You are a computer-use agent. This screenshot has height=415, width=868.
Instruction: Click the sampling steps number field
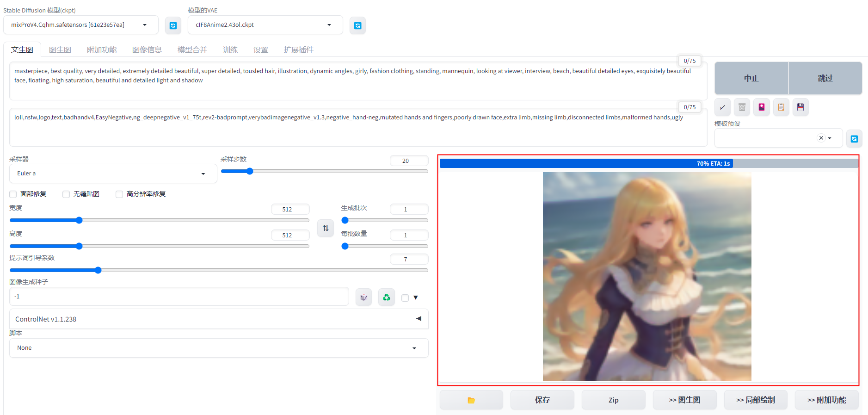(x=409, y=161)
